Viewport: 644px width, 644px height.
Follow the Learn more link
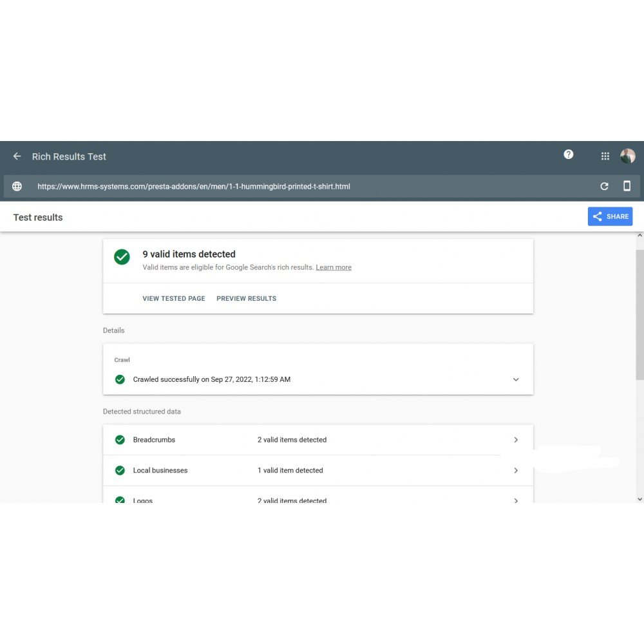pos(334,267)
